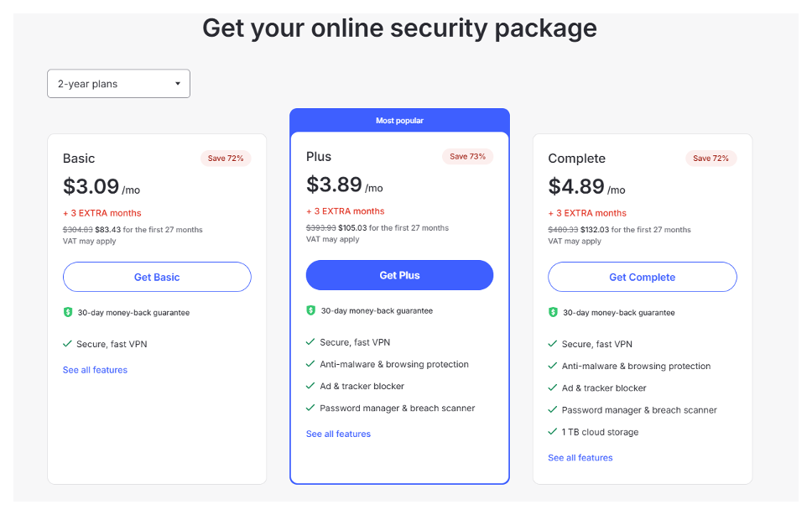The height and width of the screenshot is (515, 812).
Task: Click the checkmark beside Secure, fast VPN in Basic
Action: tap(68, 344)
